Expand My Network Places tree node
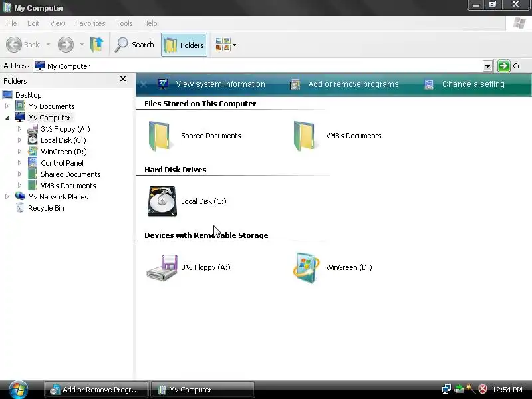Screen dimensions: 532x399 coord(7,196)
